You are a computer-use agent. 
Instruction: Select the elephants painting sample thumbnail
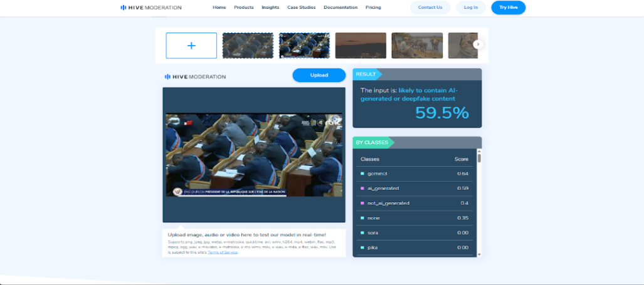click(417, 46)
